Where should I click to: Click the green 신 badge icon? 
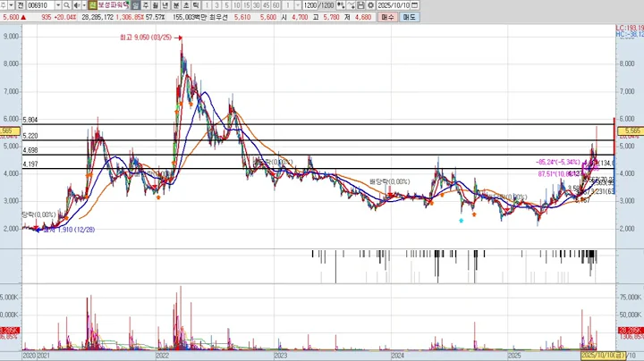click(92, 5)
